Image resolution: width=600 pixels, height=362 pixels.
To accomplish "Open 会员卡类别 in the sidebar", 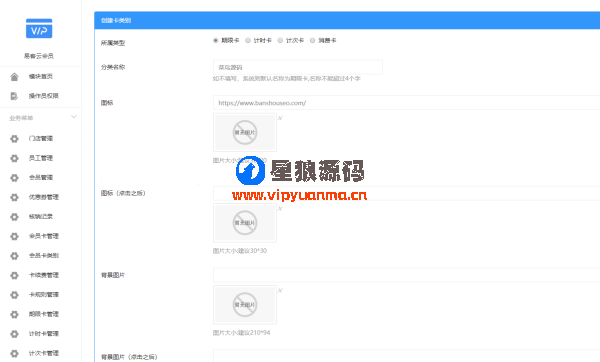I will 44,256.
